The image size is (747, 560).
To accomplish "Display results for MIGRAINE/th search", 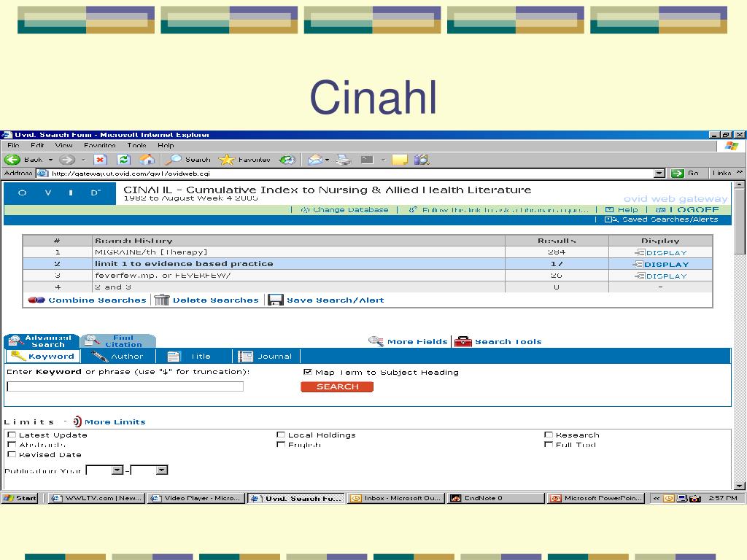I will click(661, 252).
